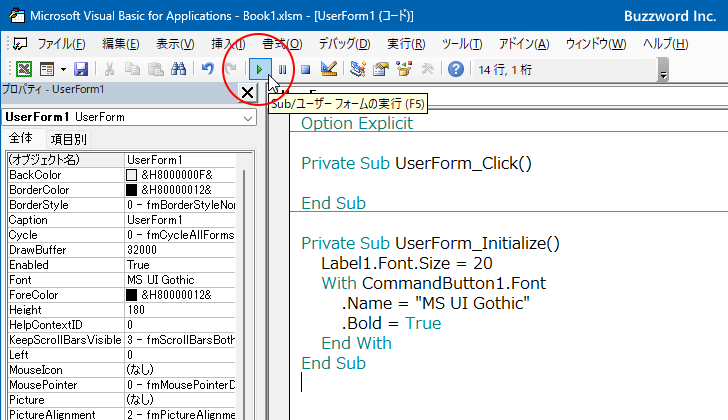Select the MousePointer property value
The height and width of the screenshot is (420, 728).
(x=180, y=385)
